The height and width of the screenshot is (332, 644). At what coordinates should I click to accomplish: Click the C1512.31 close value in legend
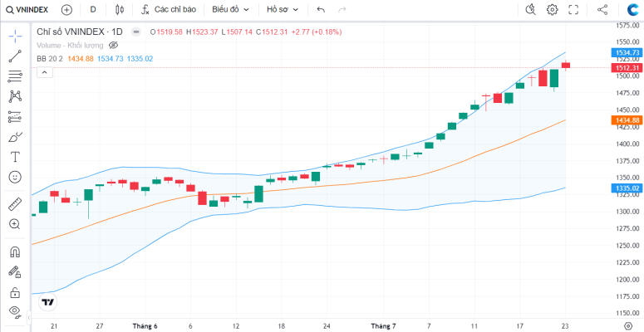click(272, 32)
